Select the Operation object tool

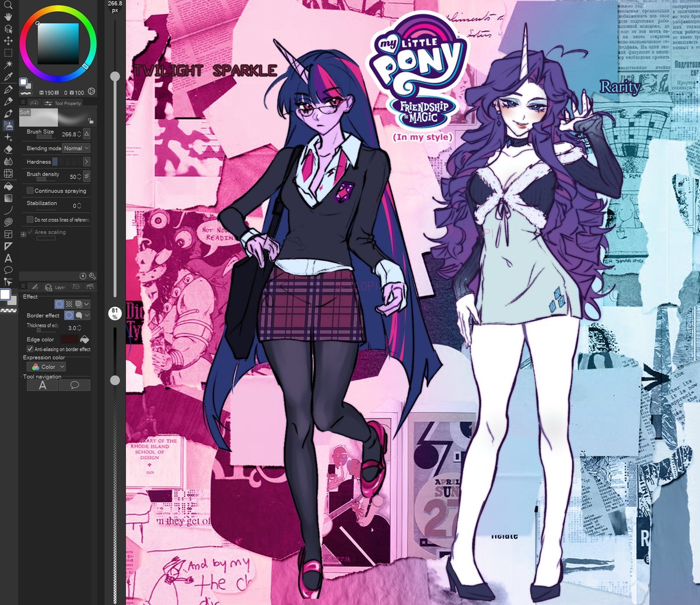(8, 29)
